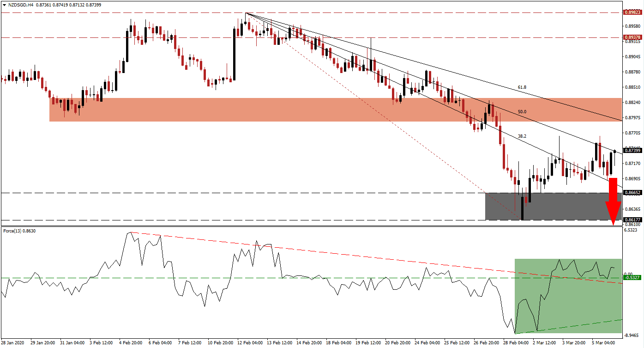
Task: Click the 0.89823 red price tag
Action: (632, 13)
